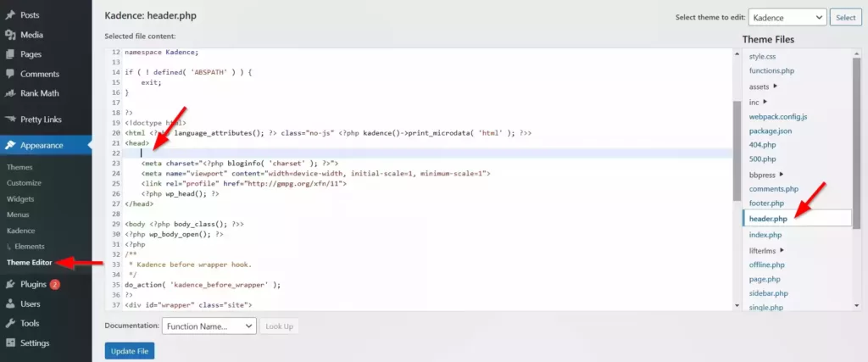The width and height of the screenshot is (868, 362).
Task: Open offline.php theme file
Action: point(766,265)
